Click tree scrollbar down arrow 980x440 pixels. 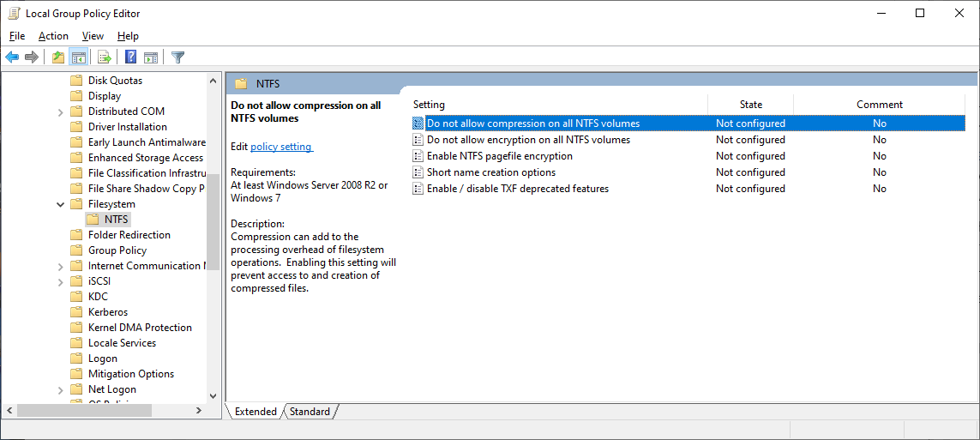click(213, 395)
